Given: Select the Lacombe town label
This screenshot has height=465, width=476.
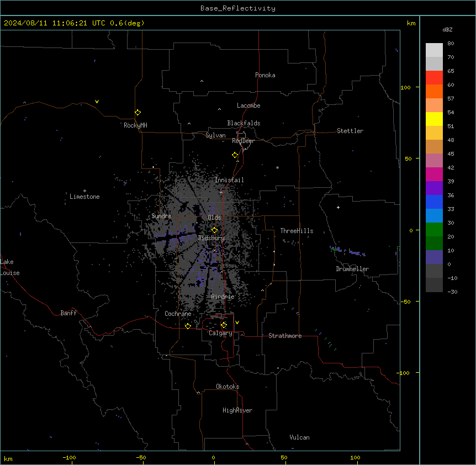Looking at the screenshot, I should pos(248,105).
